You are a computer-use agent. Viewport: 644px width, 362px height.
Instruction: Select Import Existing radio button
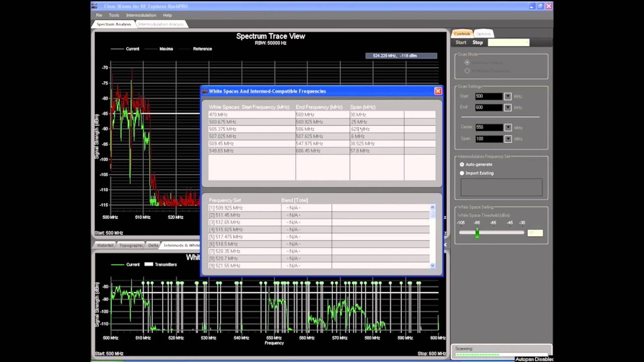(x=462, y=173)
